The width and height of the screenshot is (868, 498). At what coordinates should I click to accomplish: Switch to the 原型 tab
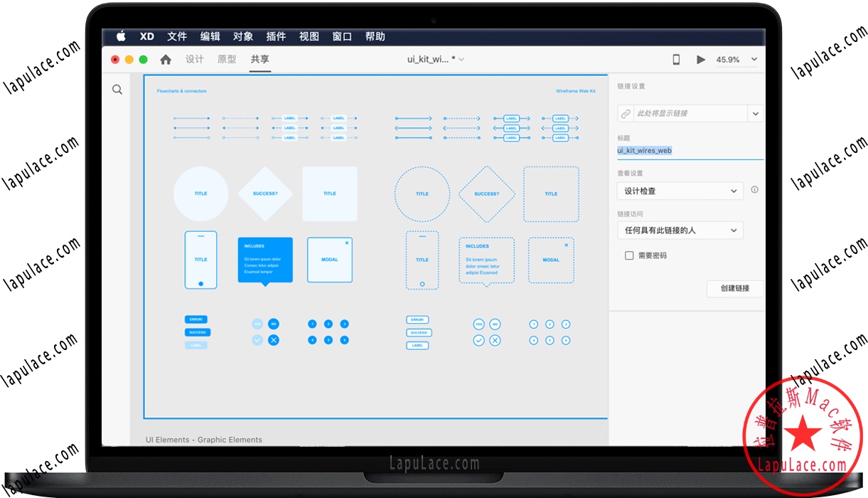(x=226, y=59)
